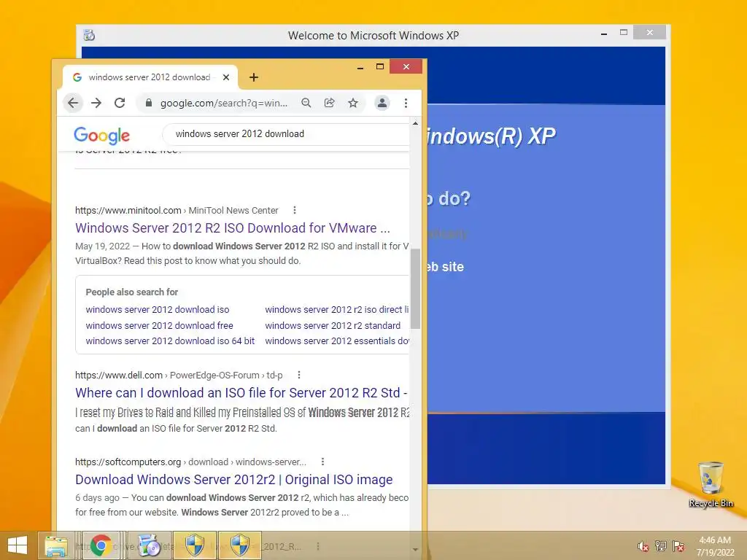Share this page icon in Chrome
This screenshot has width=747, height=560.
point(329,103)
